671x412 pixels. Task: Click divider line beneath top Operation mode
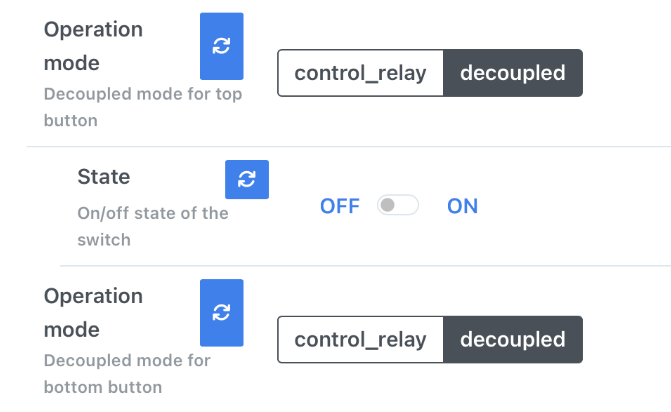pos(348,146)
